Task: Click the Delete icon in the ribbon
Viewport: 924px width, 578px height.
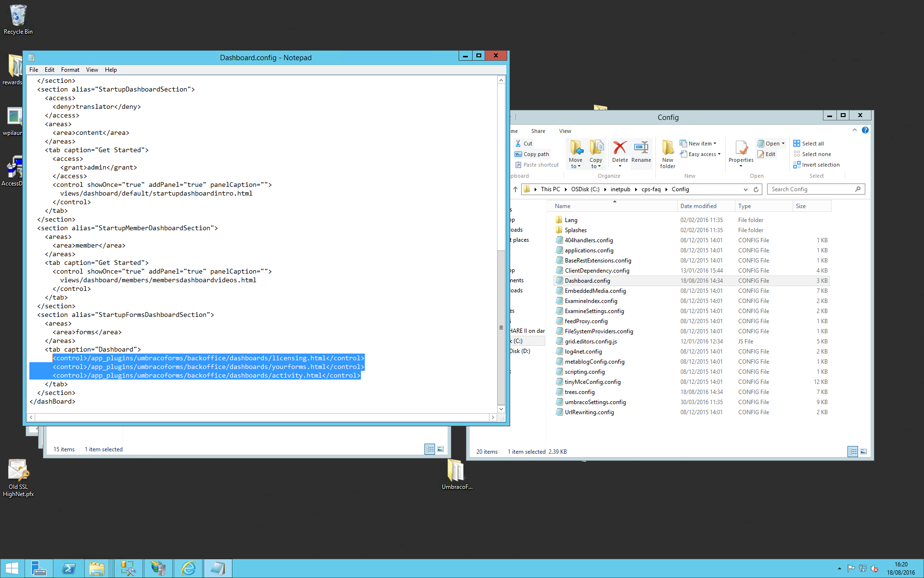Action: click(619, 148)
